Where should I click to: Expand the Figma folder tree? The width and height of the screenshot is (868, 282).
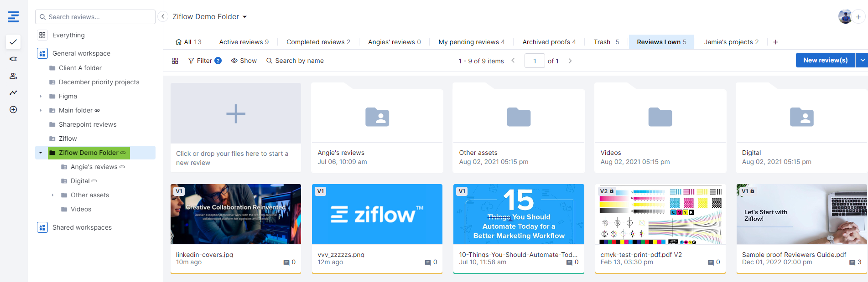click(41, 96)
